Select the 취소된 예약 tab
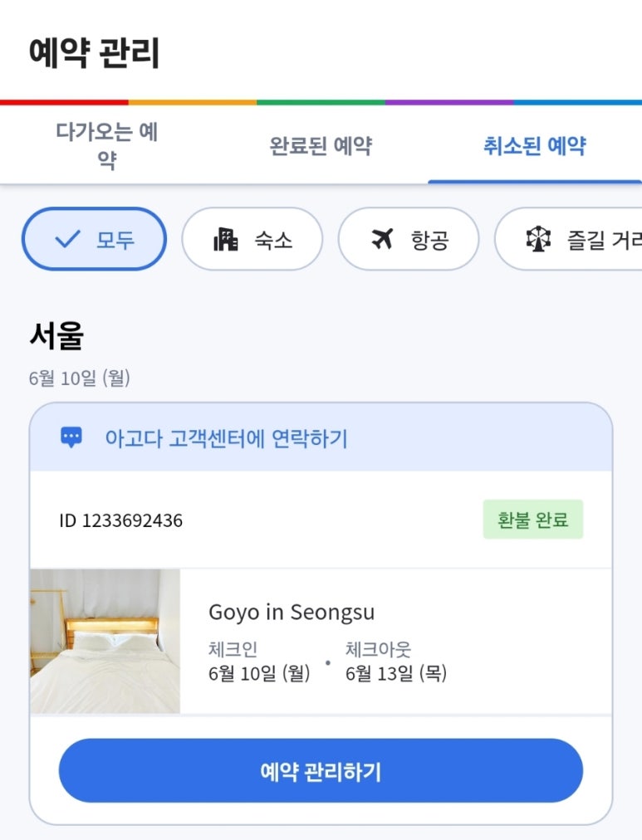The image size is (642, 840). click(534, 146)
